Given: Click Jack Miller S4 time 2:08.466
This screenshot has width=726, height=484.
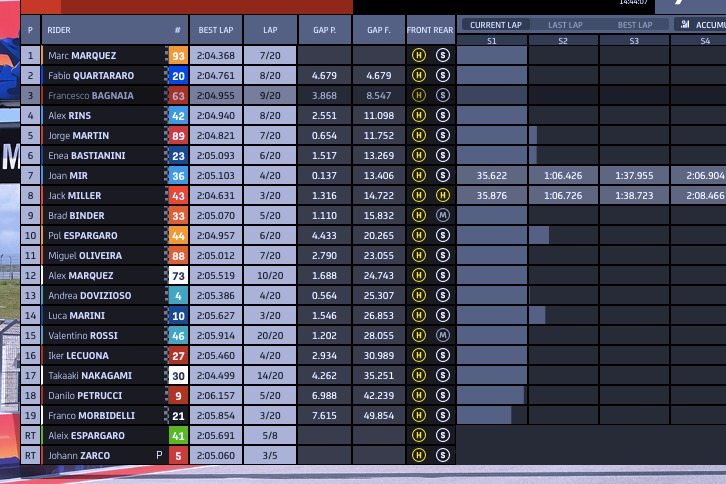Looking at the screenshot, I should coord(705,195).
